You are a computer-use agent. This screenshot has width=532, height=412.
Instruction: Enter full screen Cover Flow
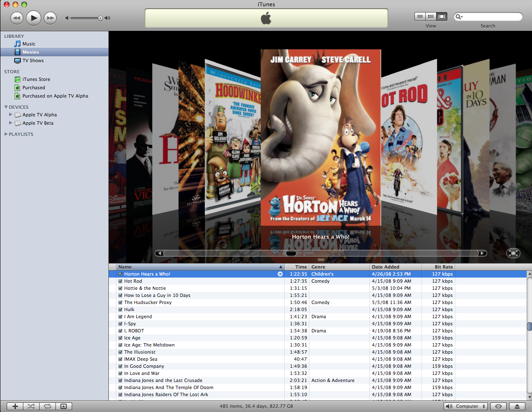click(513, 253)
